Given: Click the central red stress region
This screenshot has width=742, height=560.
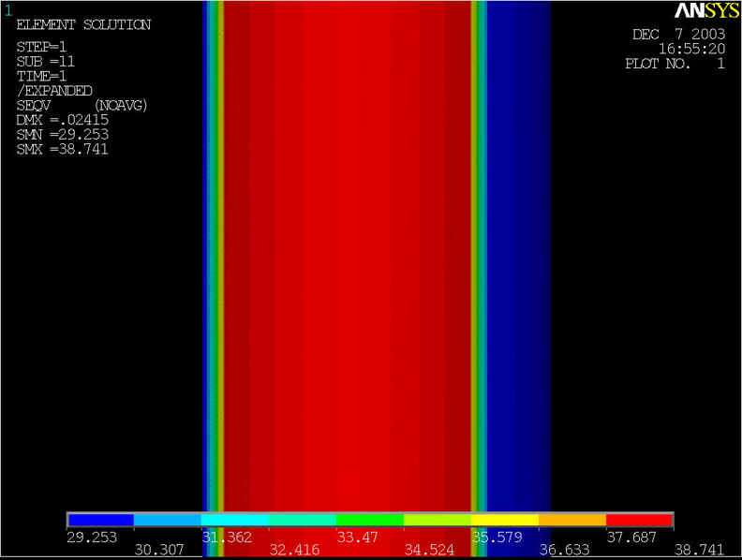Looking at the screenshot, I should [x=347, y=256].
